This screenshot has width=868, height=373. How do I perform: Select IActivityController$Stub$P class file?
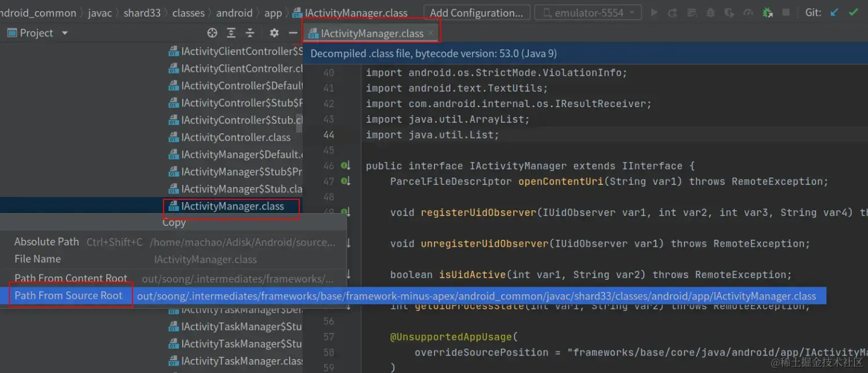[235, 103]
